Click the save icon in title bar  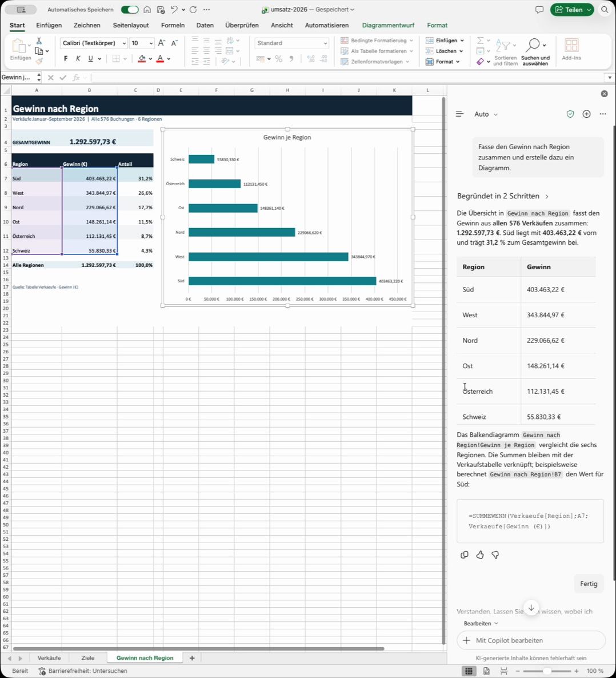(161, 10)
